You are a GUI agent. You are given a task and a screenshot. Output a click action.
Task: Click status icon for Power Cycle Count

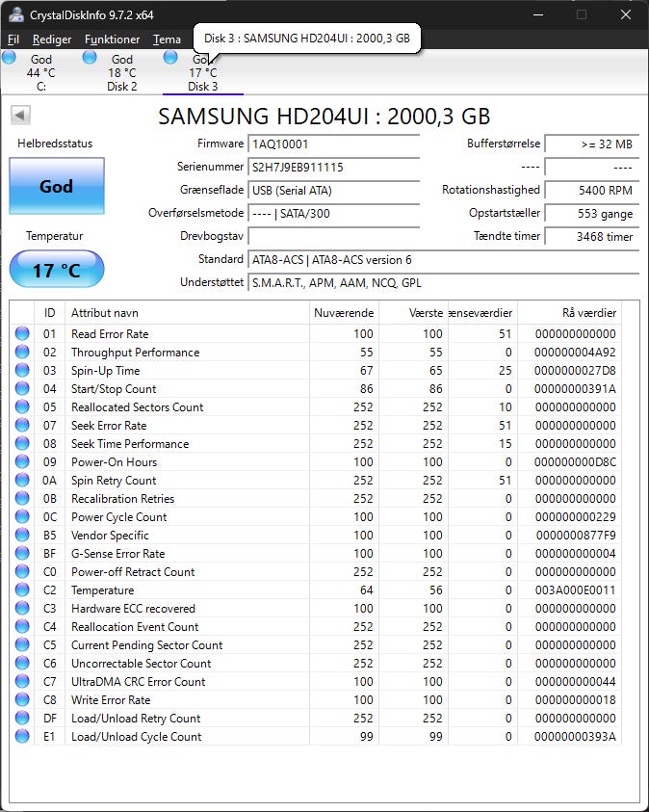click(x=22, y=517)
